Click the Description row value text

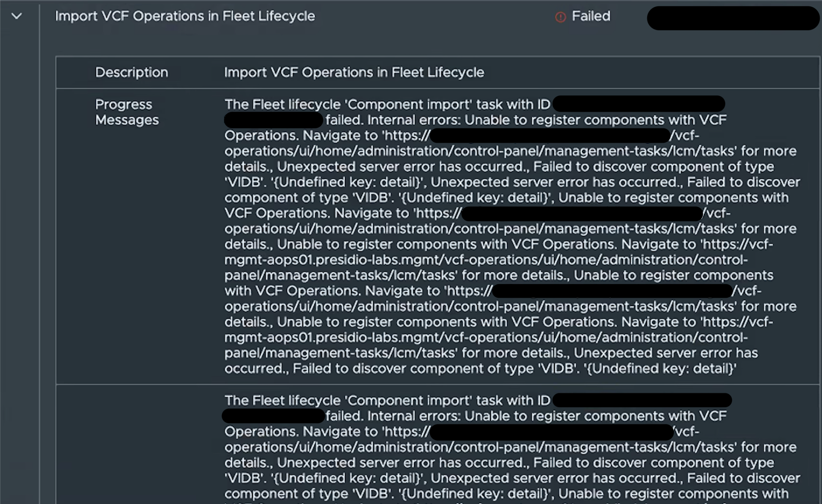tap(354, 72)
